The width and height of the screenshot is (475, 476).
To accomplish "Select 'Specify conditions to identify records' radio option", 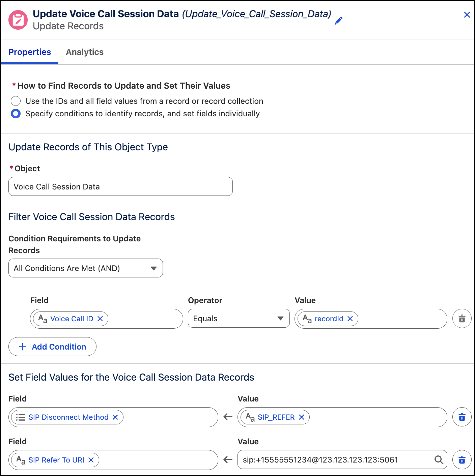I will click(16, 114).
